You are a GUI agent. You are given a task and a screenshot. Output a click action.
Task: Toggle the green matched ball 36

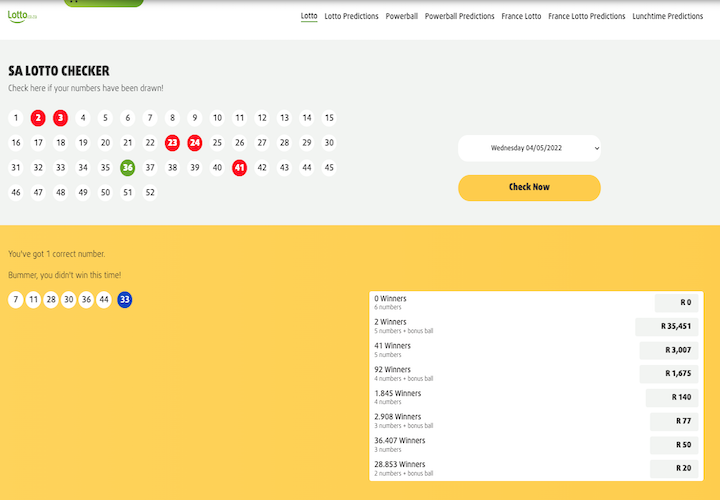(128, 168)
